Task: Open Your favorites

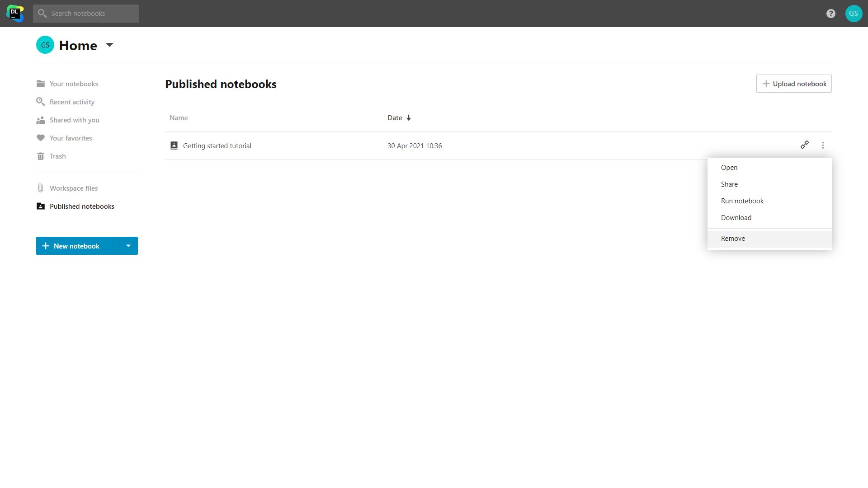Action: point(71,138)
